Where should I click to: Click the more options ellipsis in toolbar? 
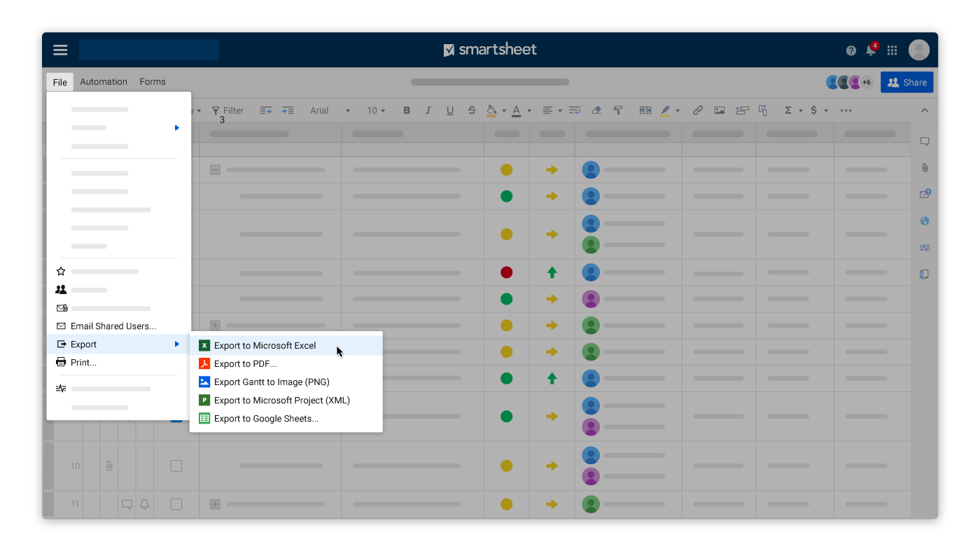click(x=846, y=111)
